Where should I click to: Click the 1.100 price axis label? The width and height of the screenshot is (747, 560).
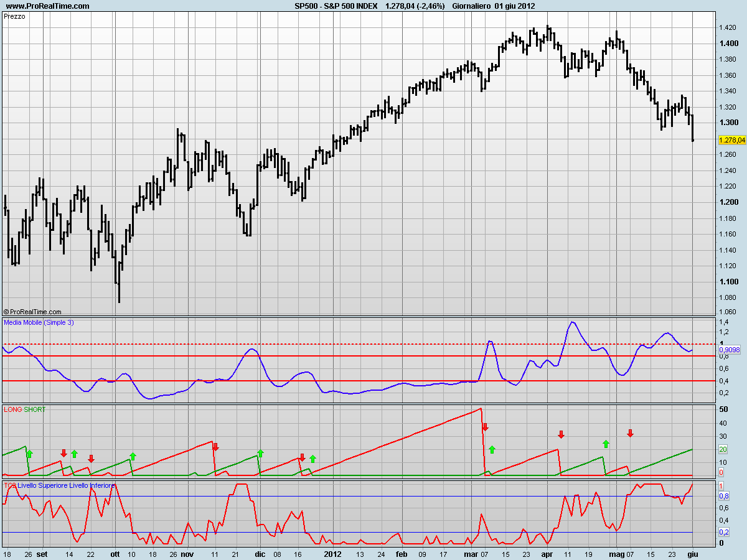click(x=728, y=282)
